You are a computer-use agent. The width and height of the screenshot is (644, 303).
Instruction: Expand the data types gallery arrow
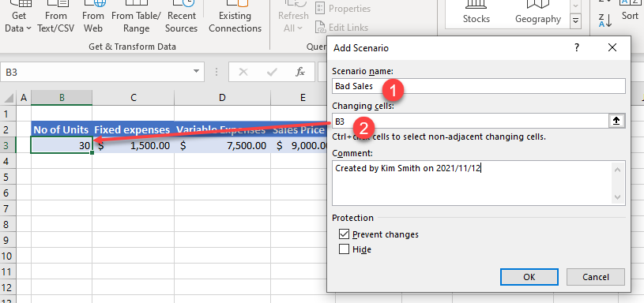576,20
